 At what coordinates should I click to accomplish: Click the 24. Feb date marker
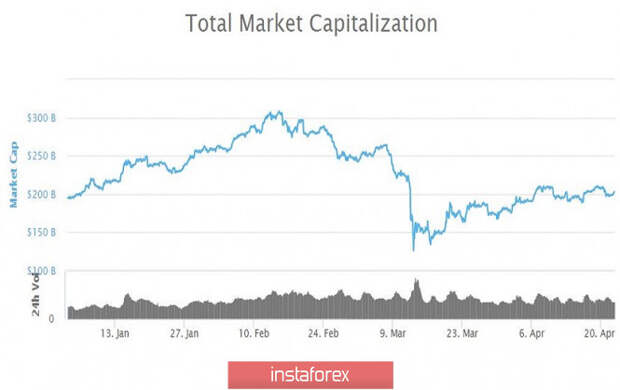pyautogui.click(x=323, y=333)
